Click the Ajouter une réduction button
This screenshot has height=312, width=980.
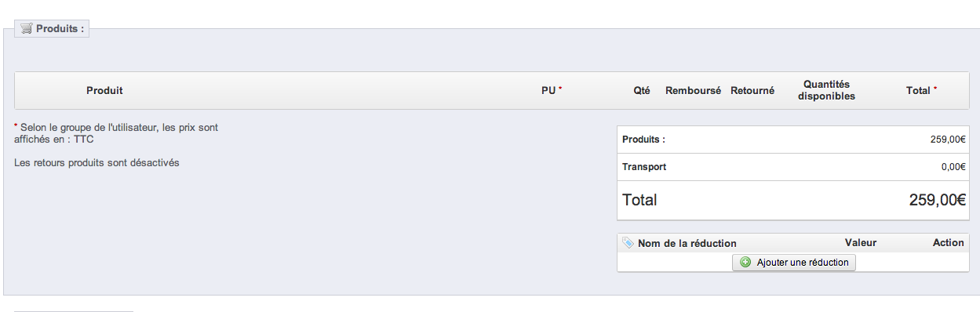pos(794,263)
